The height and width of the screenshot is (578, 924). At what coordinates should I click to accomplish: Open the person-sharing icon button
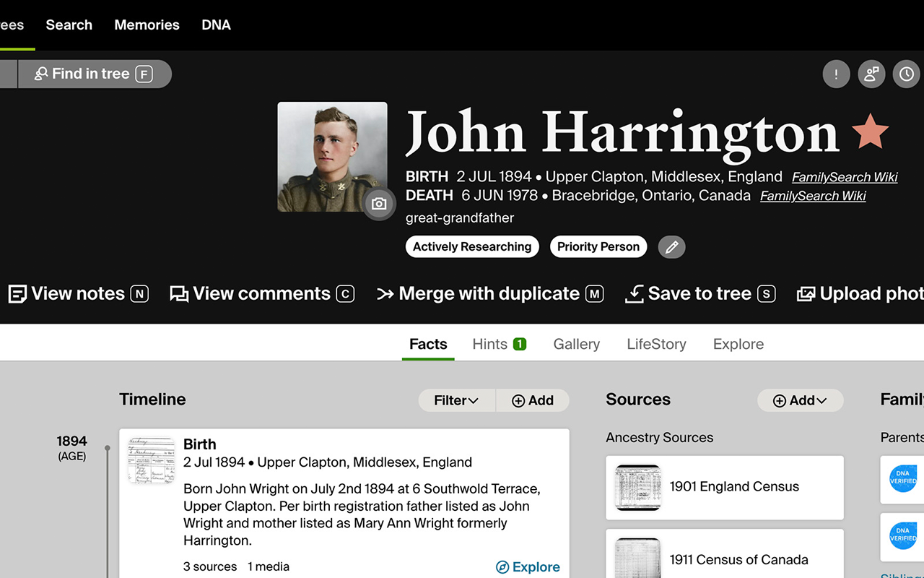[871, 74]
